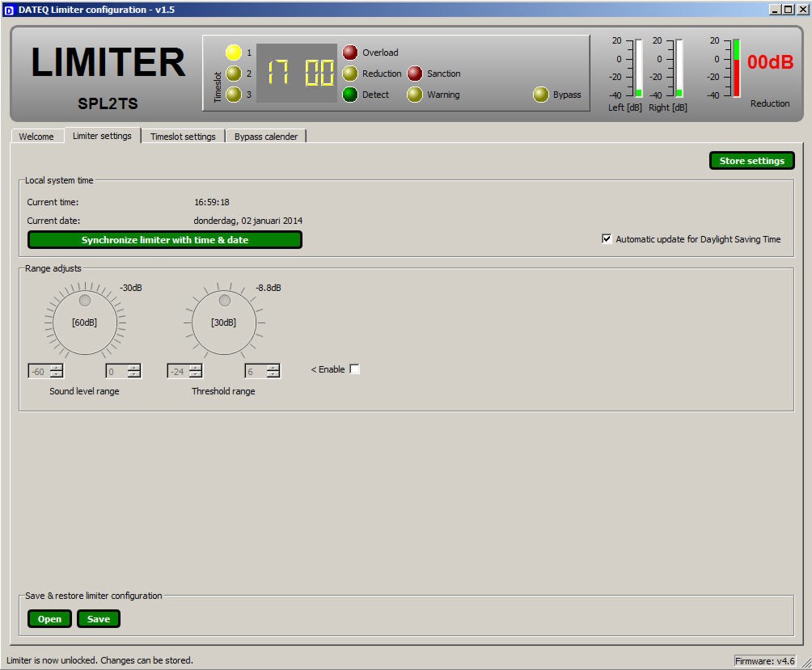Image resolution: width=812 pixels, height=670 pixels.
Task: Click the stepper arrows of the 6 field
Action: 273,371
